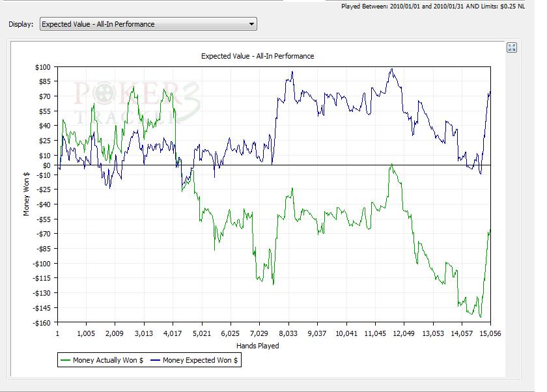
Task: Click the $100 y-axis value
Action: click(43, 67)
